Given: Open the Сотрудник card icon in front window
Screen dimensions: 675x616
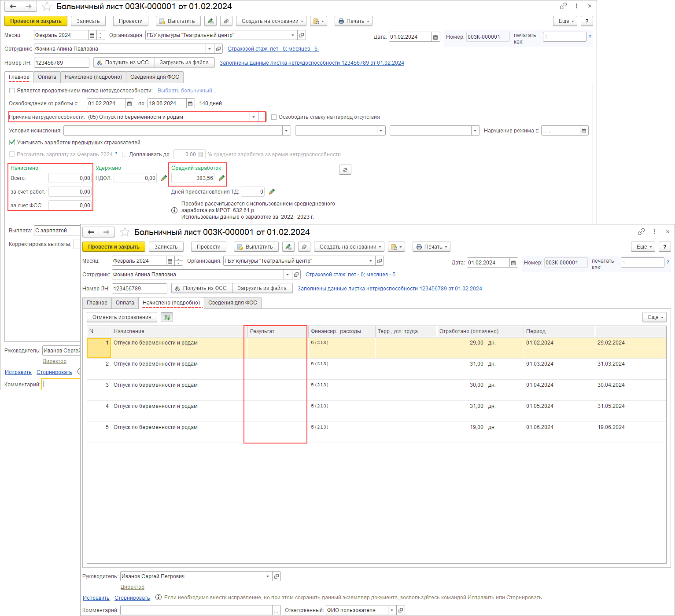Looking at the screenshot, I should point(296,275).
